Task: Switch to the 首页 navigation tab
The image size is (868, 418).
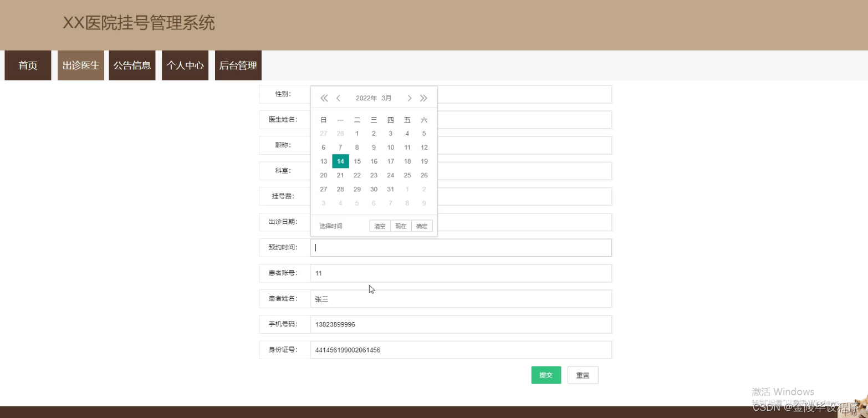Action: click(27, 65)
